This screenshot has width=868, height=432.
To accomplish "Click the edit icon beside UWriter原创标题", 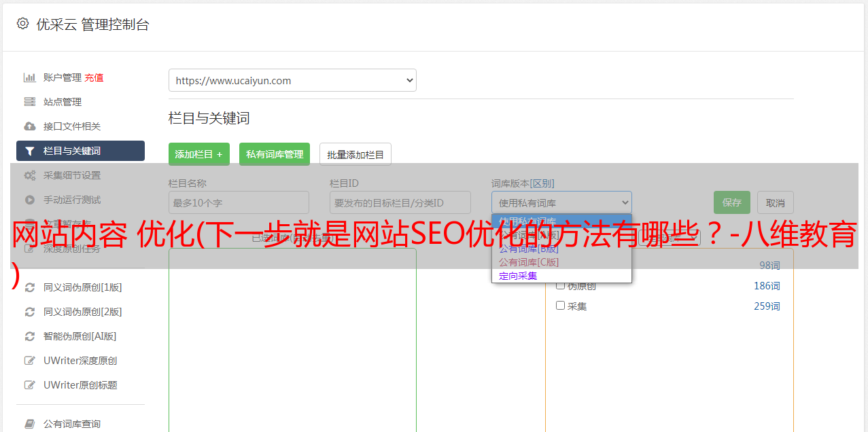I will (30, 385).
